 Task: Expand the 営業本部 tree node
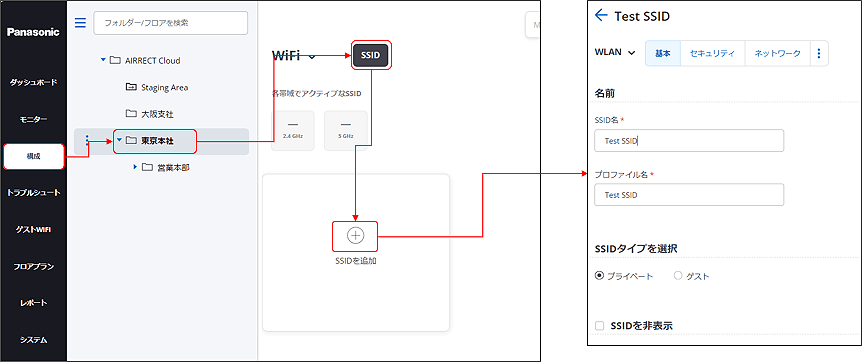pos(135,167)
